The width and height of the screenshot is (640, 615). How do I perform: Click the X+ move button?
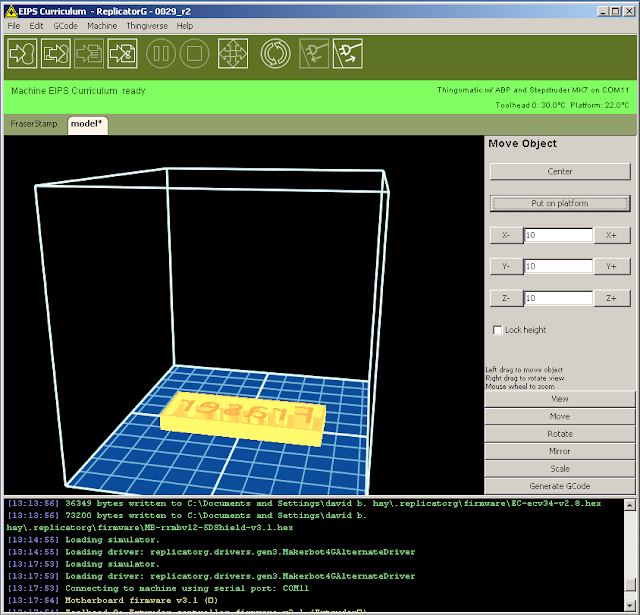[611, 235]
